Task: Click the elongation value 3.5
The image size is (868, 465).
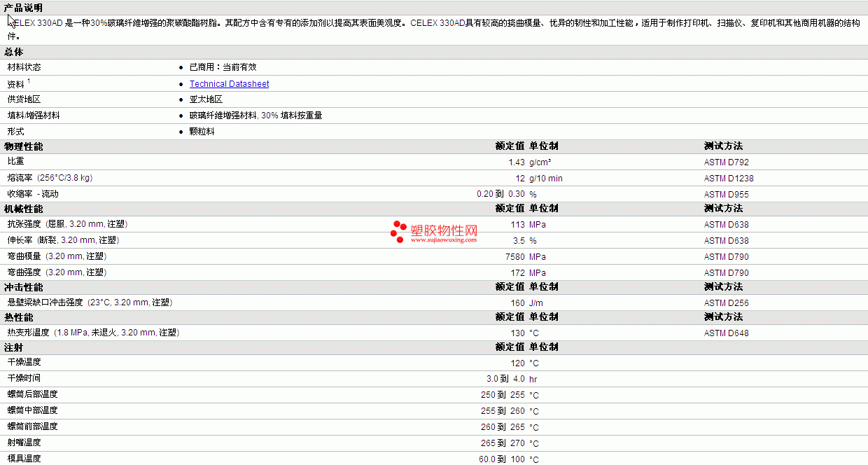Action: point(519,241)
